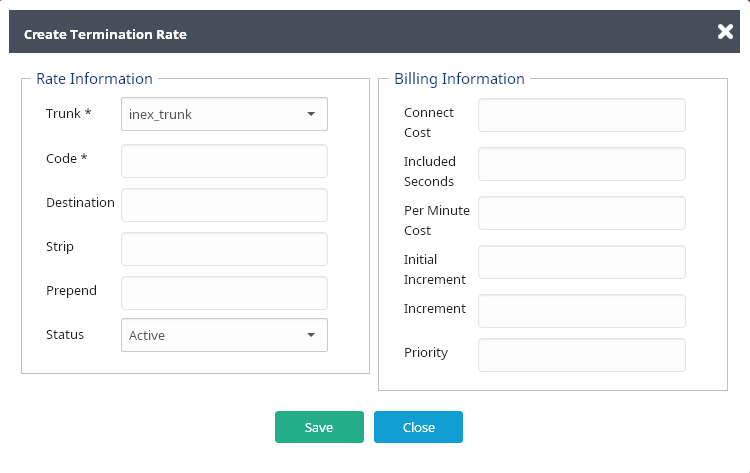Viewport: 750px width, 473px height.
Task: Open the Trunk dropdown showing inex_trunk
Action: pos(224,114)
